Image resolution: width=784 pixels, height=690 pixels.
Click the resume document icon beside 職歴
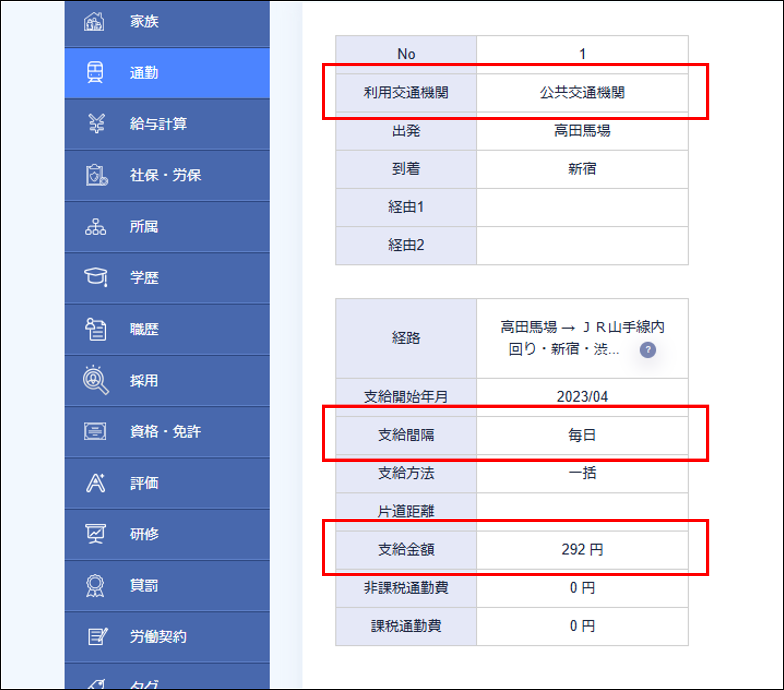point(96,329)
